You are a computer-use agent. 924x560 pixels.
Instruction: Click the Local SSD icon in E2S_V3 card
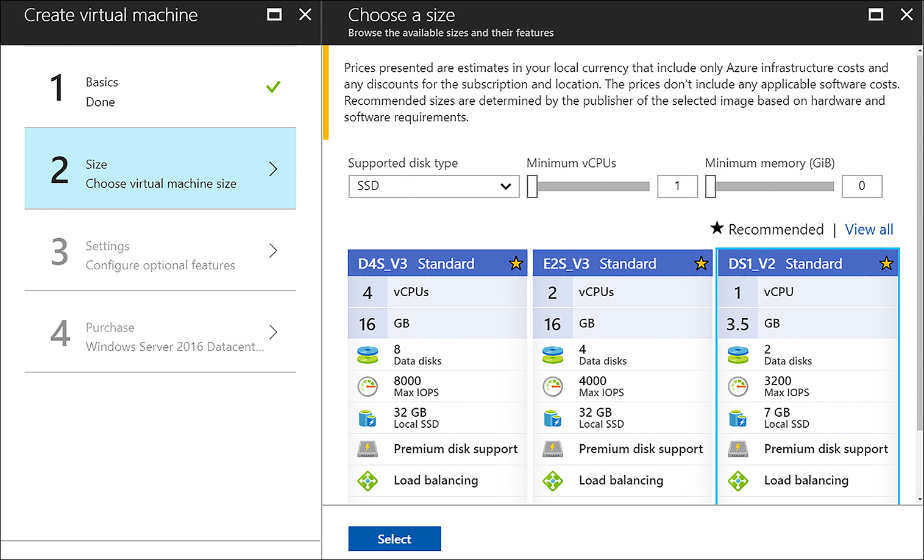pyautogui.click(x=553, y=418)
